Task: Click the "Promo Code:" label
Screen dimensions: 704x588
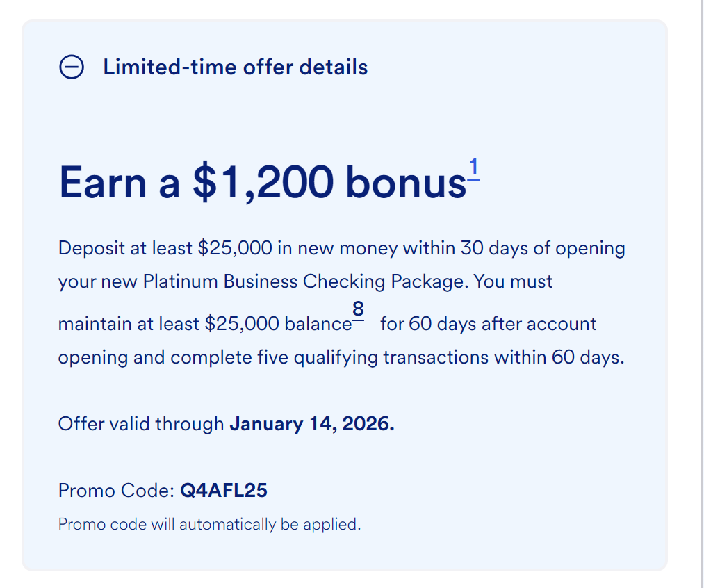Action: click(x=116, y=491)
